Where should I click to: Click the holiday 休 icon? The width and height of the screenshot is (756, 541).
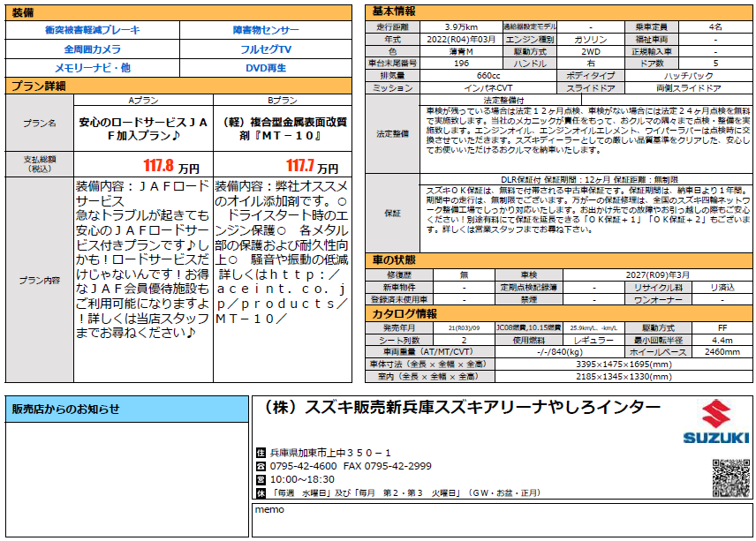tap(261, 492)
